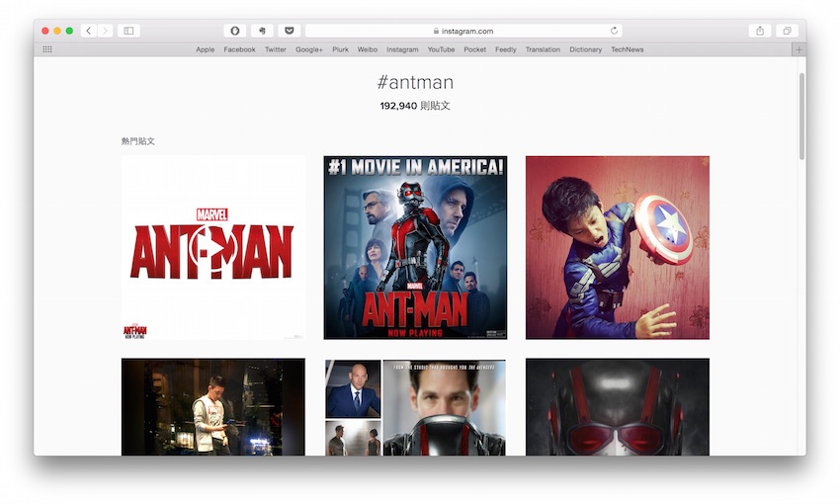Click the 熱門貼文 section label
840x504 pixels.
138,141
